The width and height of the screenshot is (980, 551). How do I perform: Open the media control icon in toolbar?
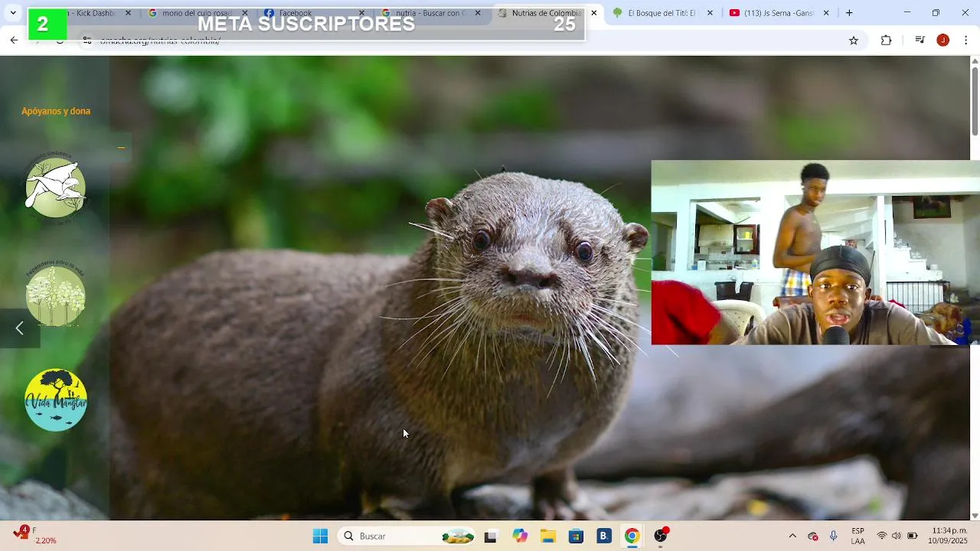[x=920, y=41]
